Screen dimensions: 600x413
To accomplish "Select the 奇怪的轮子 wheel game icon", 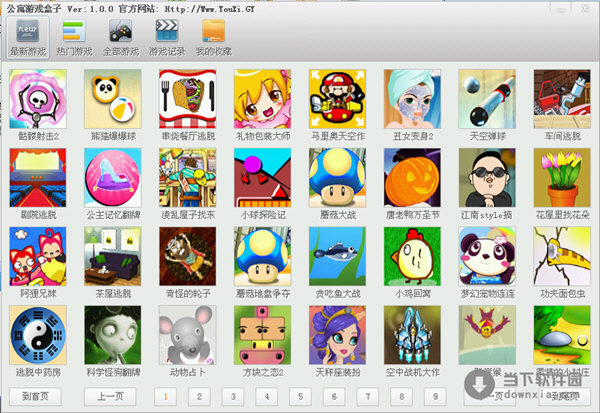I will [188, 256].
